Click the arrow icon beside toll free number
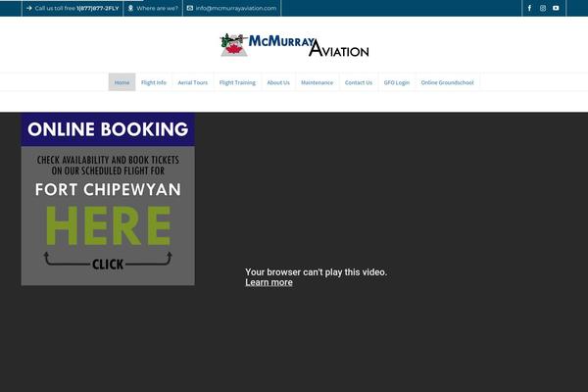Image resolution: width=588 pixels, height=392 pixels. point(29,8)
